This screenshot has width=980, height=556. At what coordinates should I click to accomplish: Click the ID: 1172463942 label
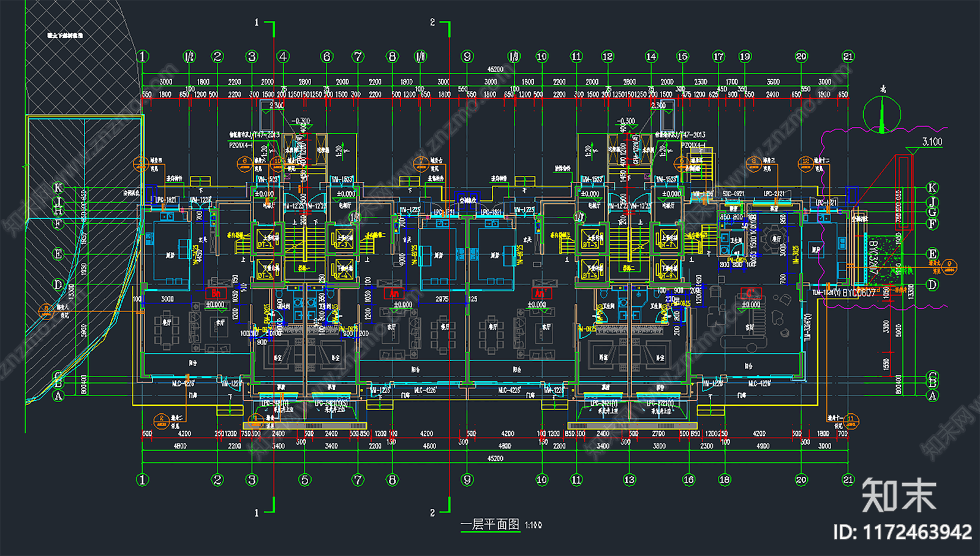tap(902, 531)
